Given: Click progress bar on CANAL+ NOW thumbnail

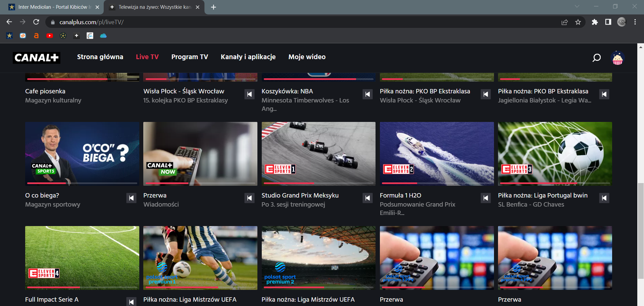Looking at the screenshot, I should tap(200, 183).
